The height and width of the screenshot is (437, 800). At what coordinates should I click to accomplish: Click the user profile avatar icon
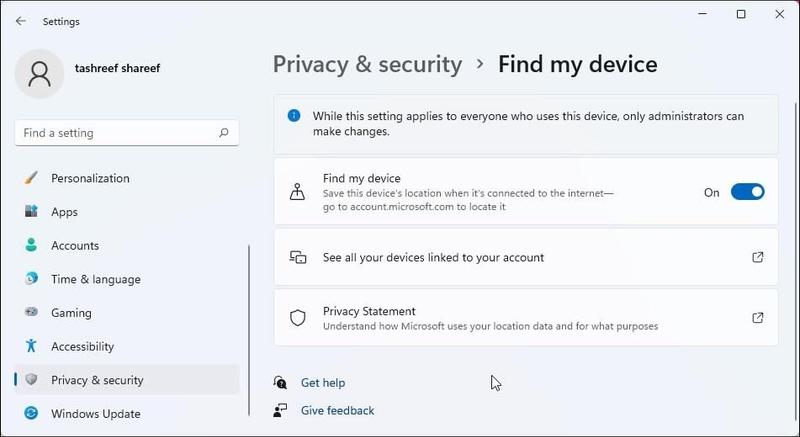coord(41,75)
